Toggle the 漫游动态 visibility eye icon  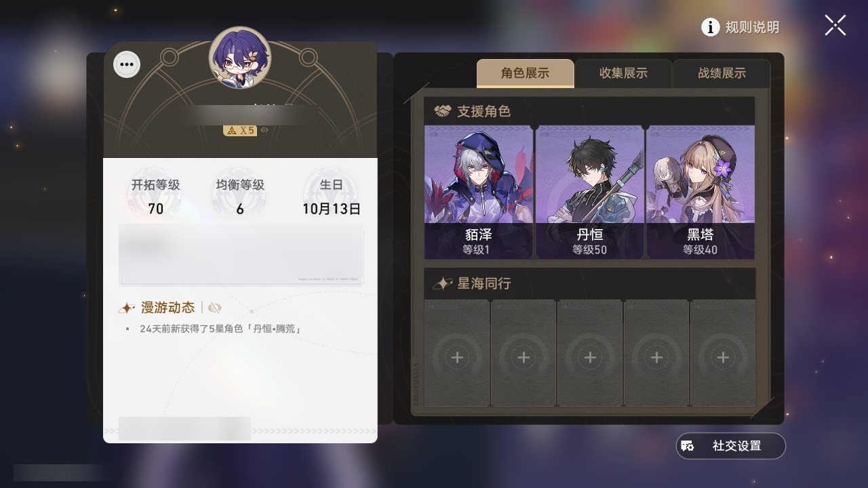click(215, 308)
